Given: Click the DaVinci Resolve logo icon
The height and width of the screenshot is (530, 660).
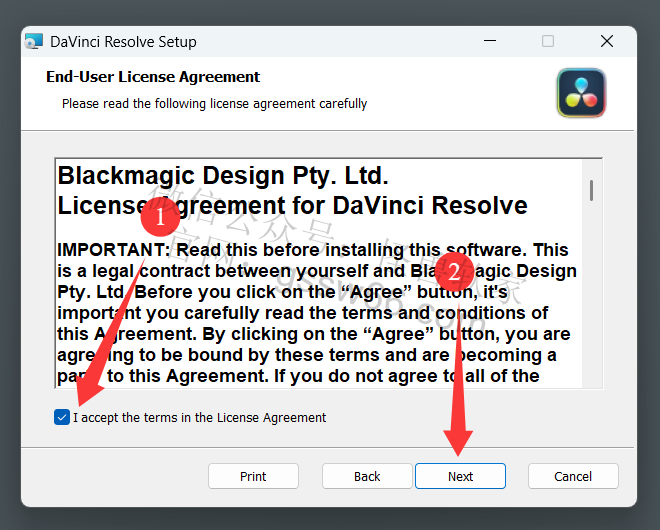Looking at the screenshot, I should pos(581,93).
